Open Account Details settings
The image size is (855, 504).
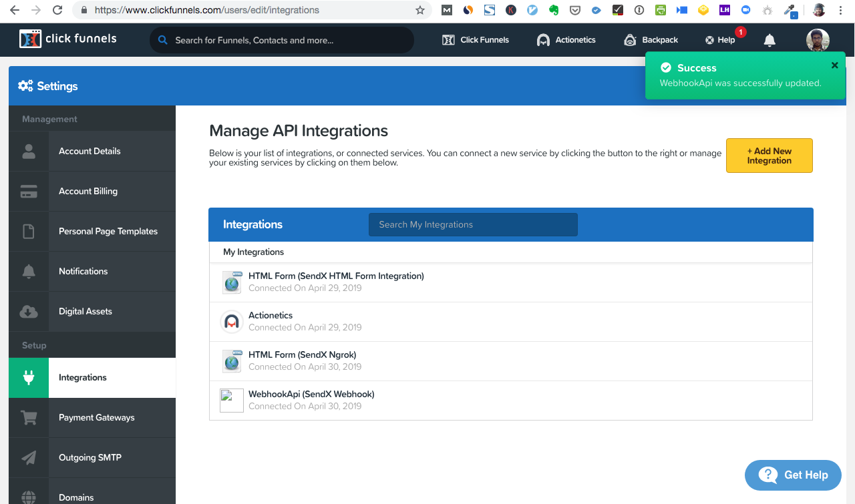point(92,151)
